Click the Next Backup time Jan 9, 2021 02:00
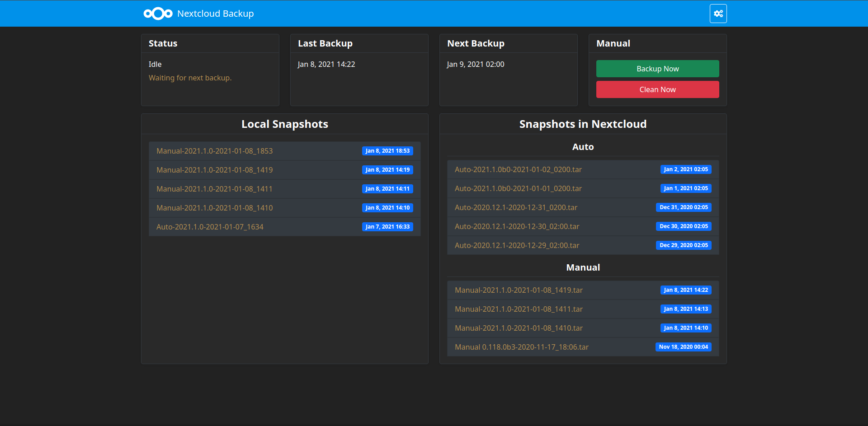 click(476, 64)
